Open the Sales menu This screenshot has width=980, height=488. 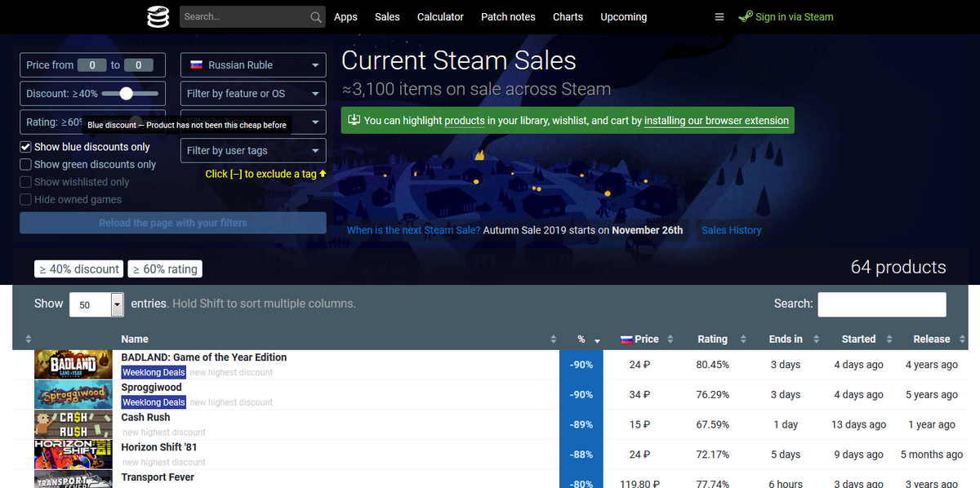387,17
